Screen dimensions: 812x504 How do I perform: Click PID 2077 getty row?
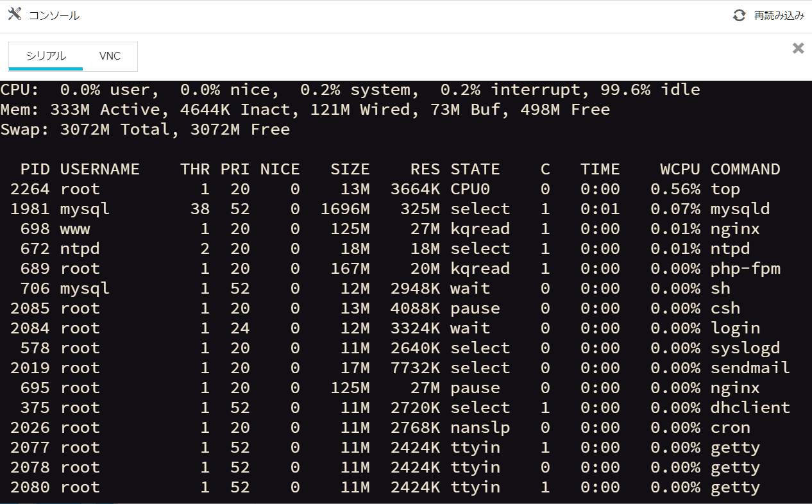[30, 448]
